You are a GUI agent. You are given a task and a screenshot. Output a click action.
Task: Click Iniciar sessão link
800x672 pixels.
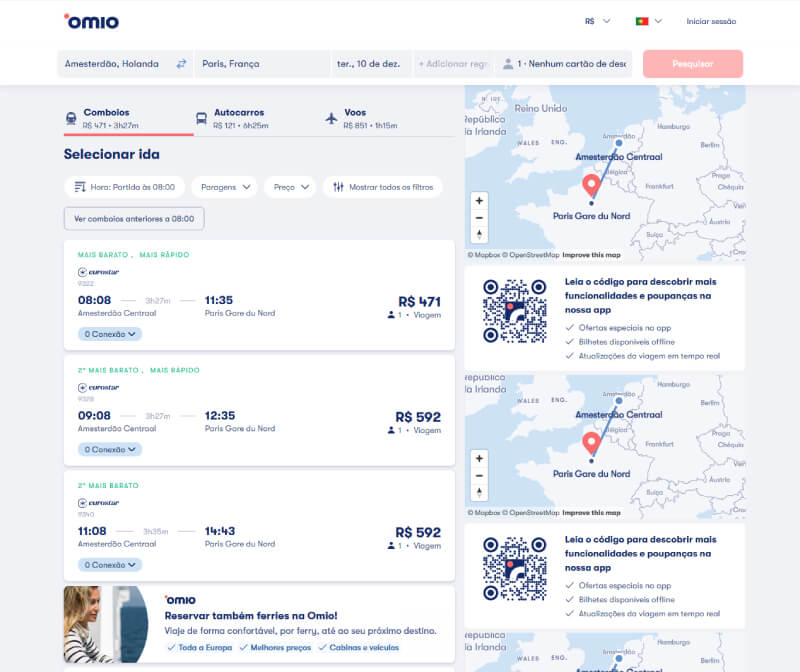click(711, 21)
